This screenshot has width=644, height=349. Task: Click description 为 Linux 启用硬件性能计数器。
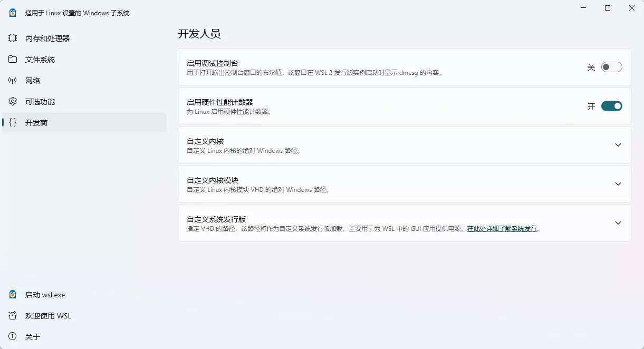point(229,112)
